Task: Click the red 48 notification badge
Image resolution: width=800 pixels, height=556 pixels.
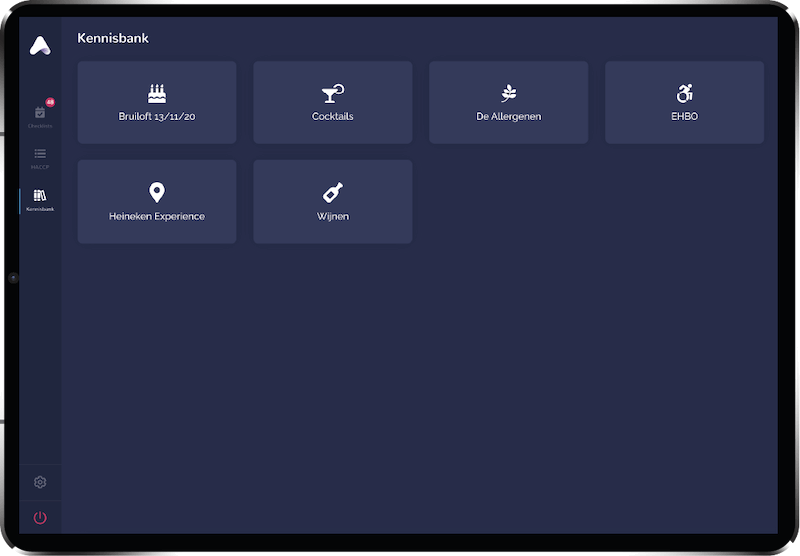Action: point(50,102)
